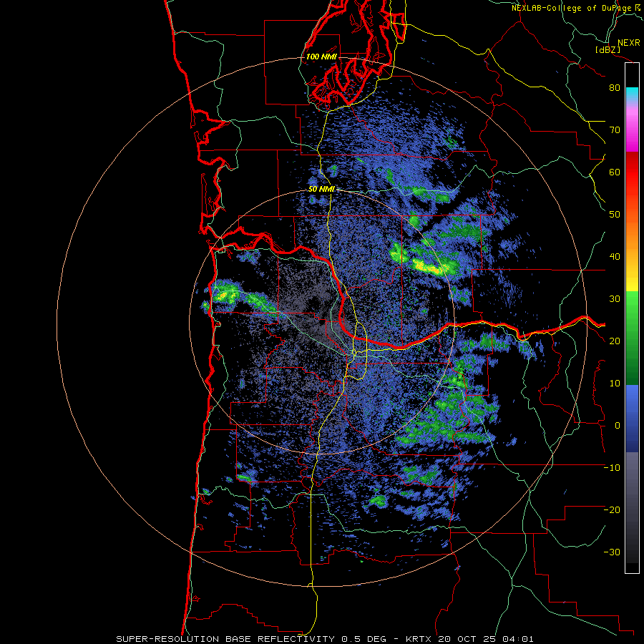Click the KRTX station identifier in the caption
This screenshot has width=644, height=644.
[x=419, y=639]
